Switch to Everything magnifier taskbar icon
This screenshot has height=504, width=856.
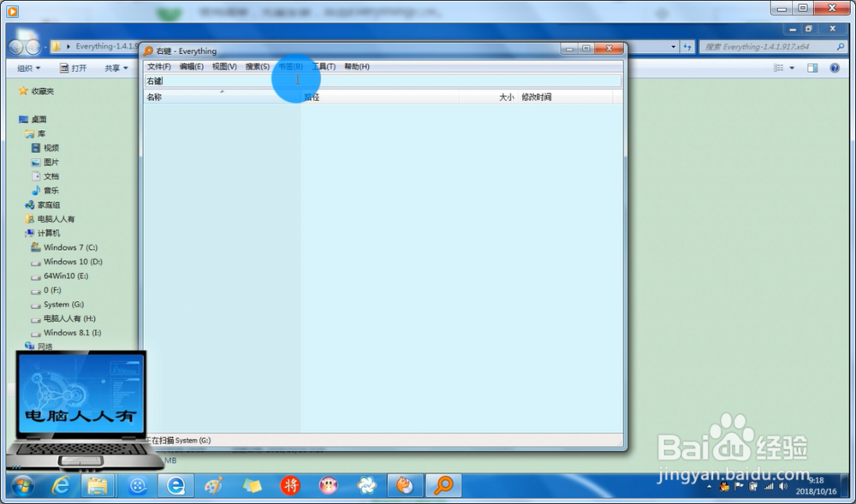[x=443, y=485]
